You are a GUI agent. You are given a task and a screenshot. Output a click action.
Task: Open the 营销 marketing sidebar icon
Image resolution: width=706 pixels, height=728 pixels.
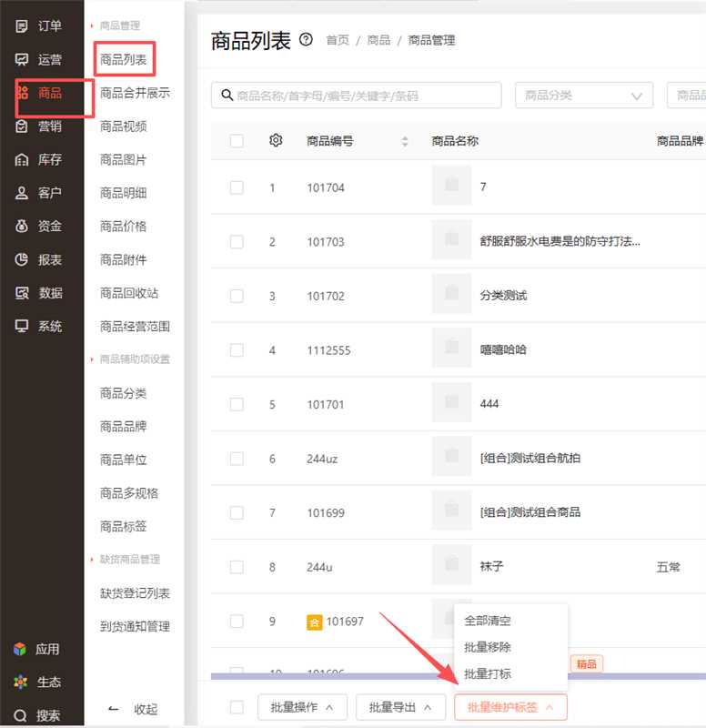(21, 126)
